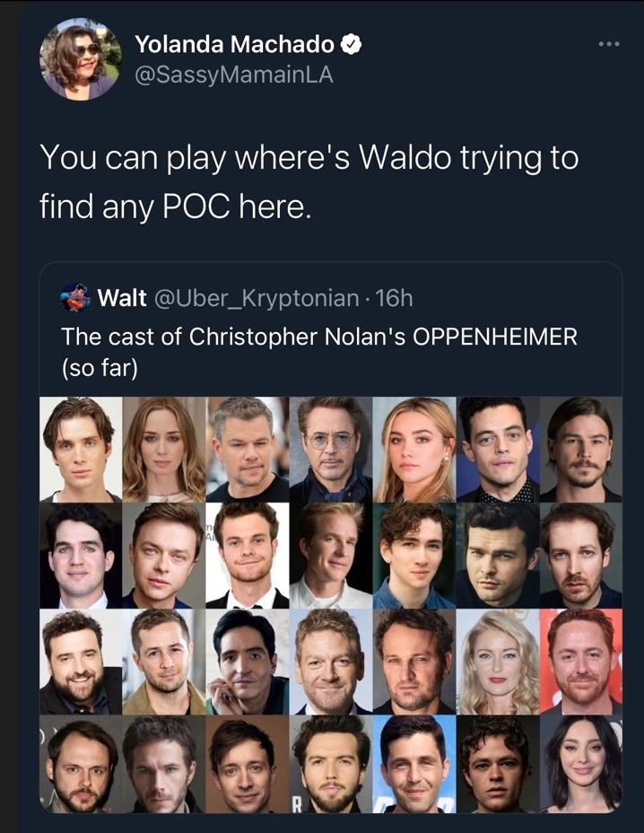
Task: Open quoted tweet via the OPPENHEIMER cast text
Action: (319, 352)
